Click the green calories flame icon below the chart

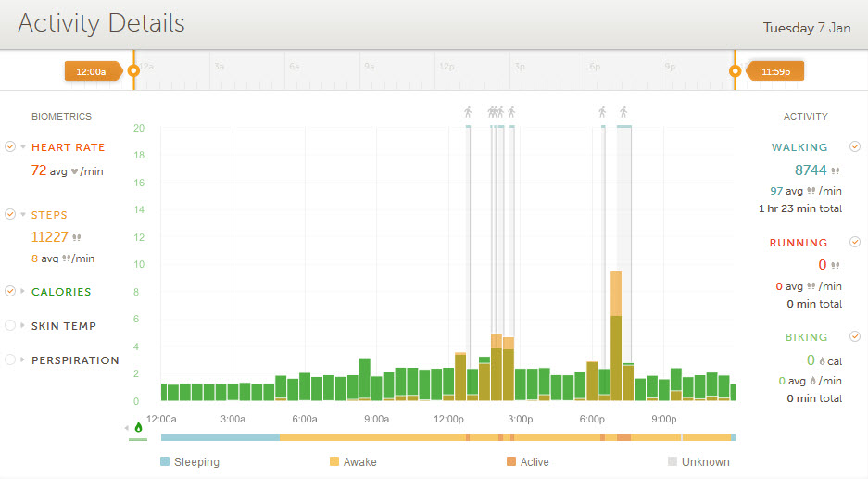(139, 427)
